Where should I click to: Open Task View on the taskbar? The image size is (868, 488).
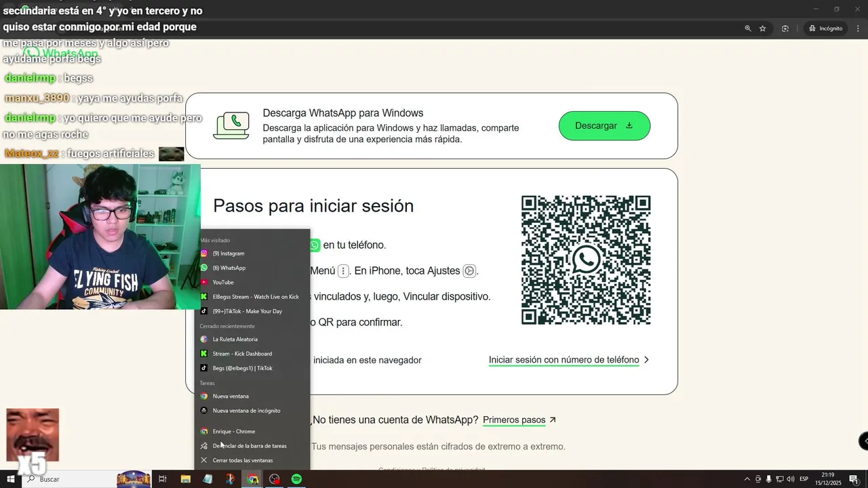tap(163, 479)
